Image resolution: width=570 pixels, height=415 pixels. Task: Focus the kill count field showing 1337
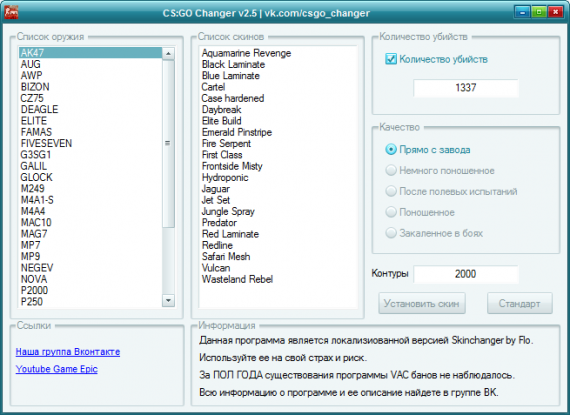click(x=466, y=88)
